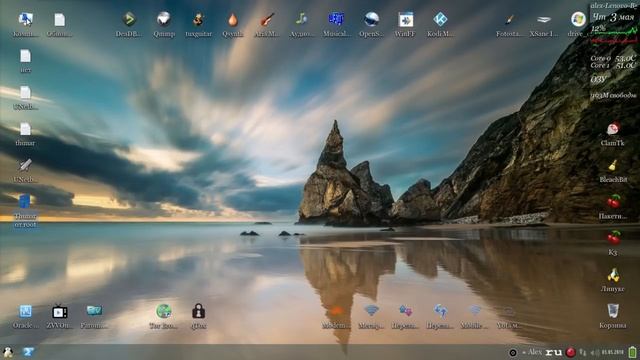Click the blue taskbar launcher icon
Image resolution: width=640 pixels, height=360 pixels.
click(28, 352)
